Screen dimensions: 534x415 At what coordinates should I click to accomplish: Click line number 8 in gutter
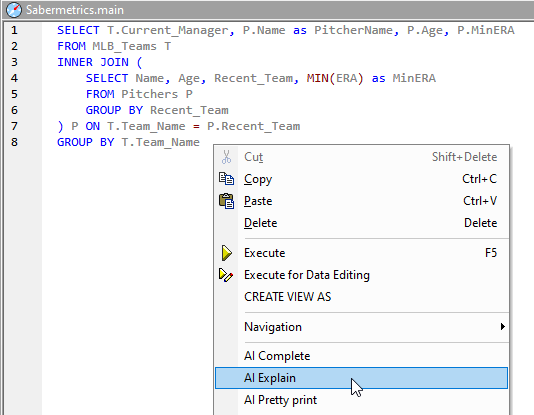14,142
